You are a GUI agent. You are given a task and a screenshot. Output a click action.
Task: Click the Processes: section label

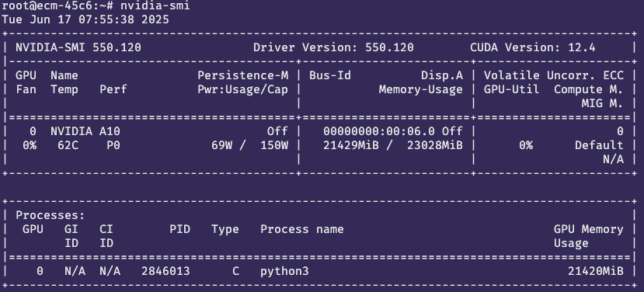point(50,215)
